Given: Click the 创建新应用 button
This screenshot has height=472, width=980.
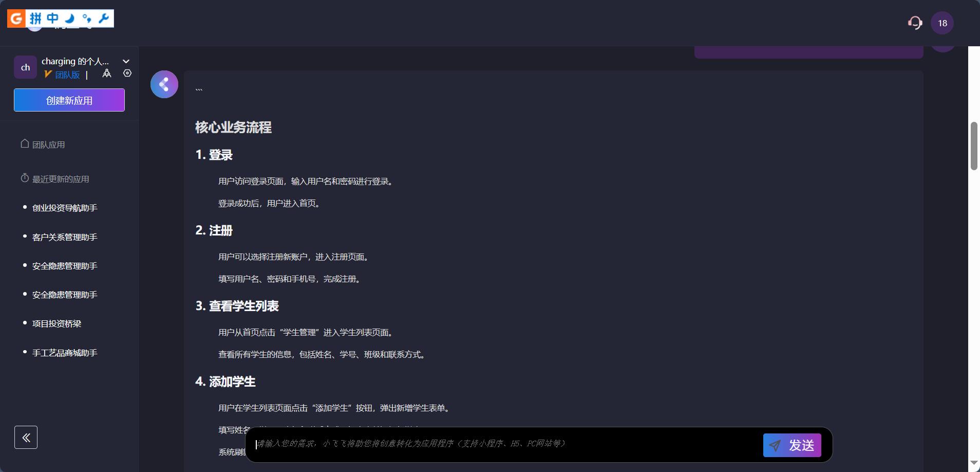Looking at the screenshot, I should point(69,100).
